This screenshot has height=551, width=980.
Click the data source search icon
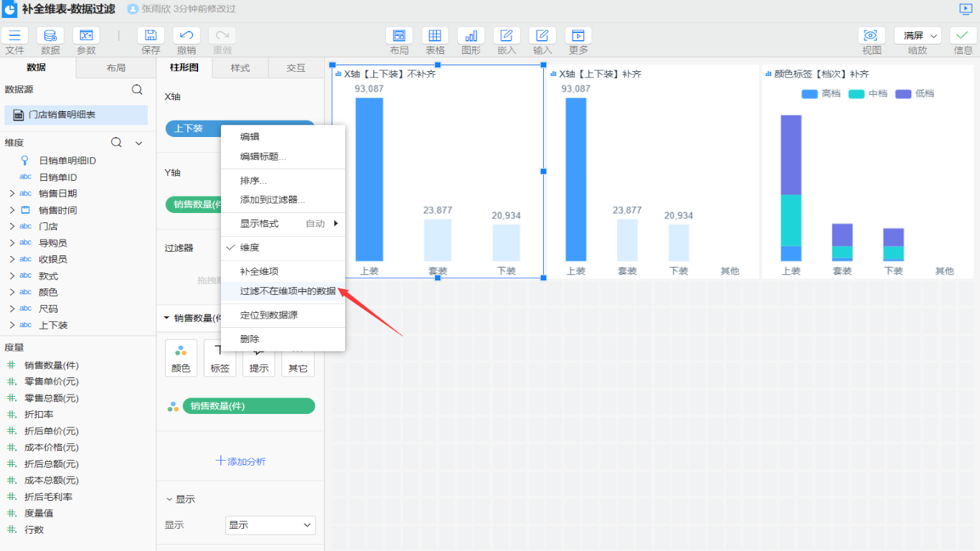point(137,90)
